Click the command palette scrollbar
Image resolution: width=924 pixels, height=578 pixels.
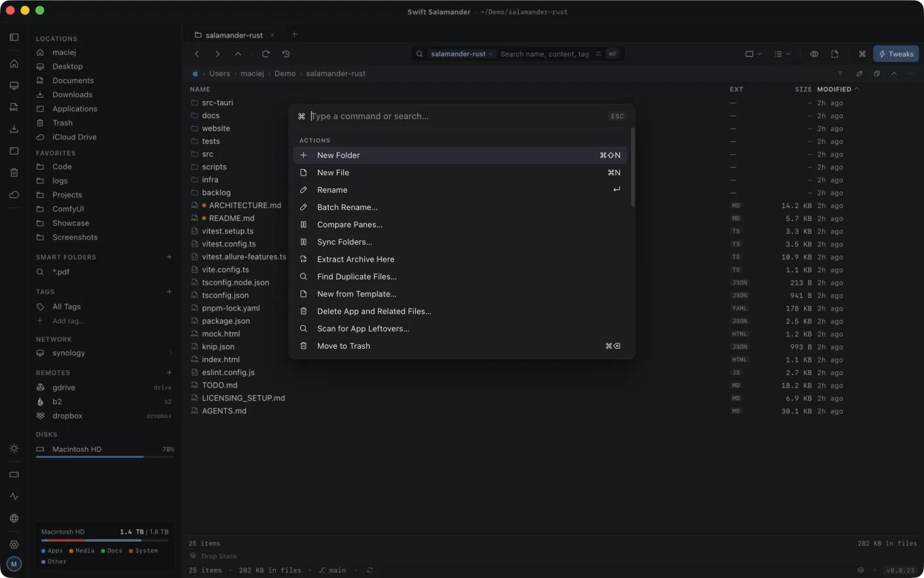[x=632, y=168]
